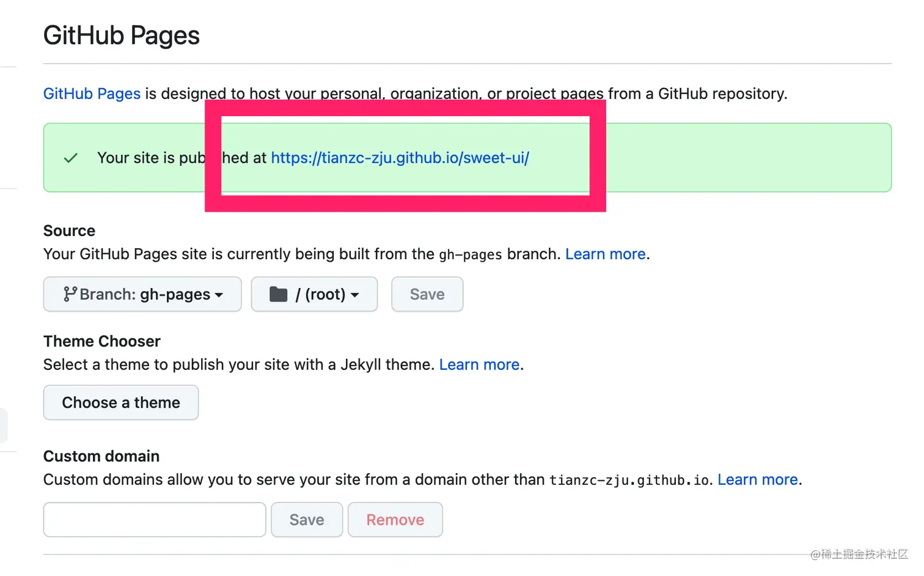
Task: Click the git branch icon
Action: 70,294
